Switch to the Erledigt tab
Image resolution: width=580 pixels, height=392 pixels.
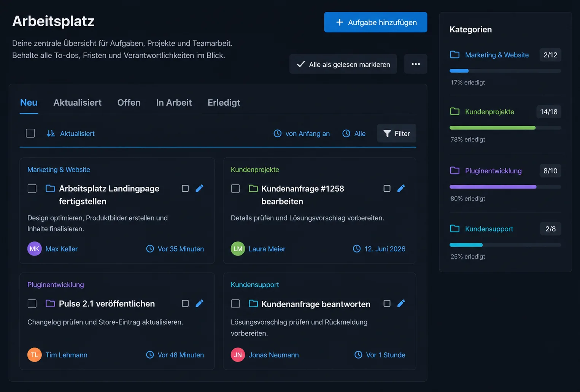224,102
